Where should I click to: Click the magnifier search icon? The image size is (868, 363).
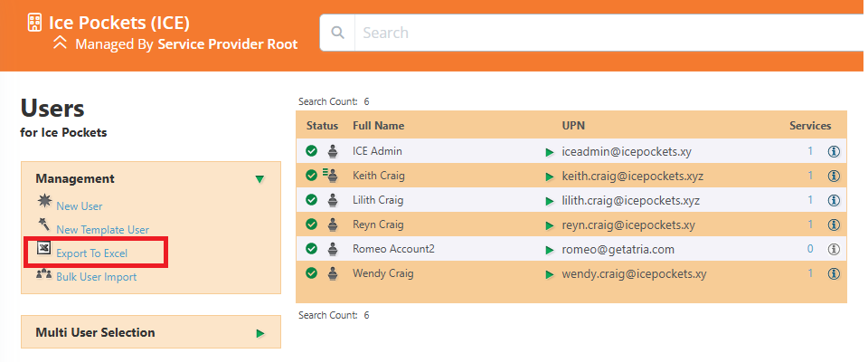click(x=337, y=33)
